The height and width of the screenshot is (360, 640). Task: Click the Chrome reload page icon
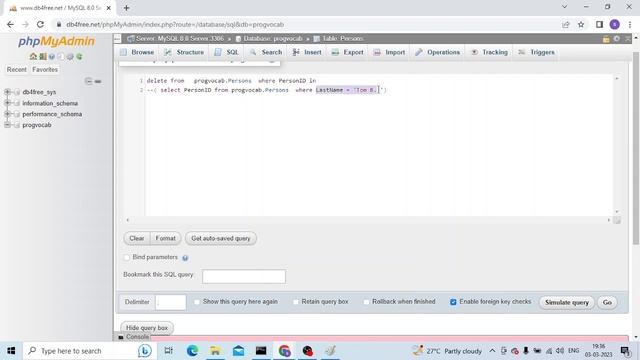click(x=40, y=24)
